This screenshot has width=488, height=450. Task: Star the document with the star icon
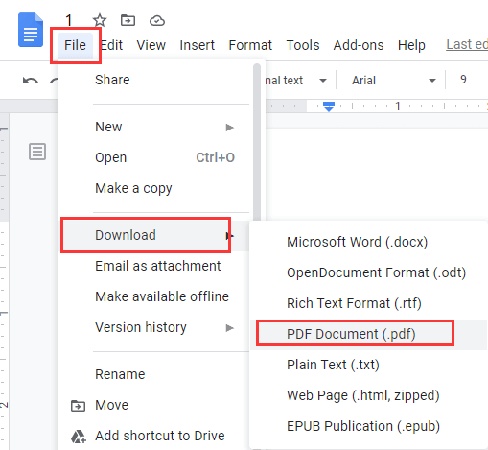99,20
